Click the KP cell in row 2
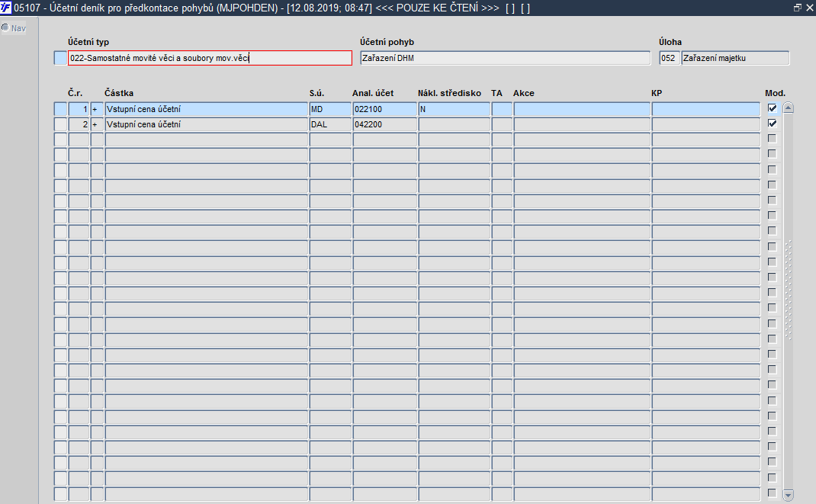 pos(705,124)
